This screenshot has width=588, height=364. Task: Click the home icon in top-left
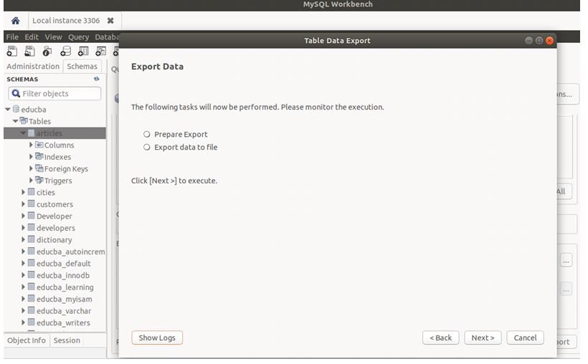tap(15, 21)
